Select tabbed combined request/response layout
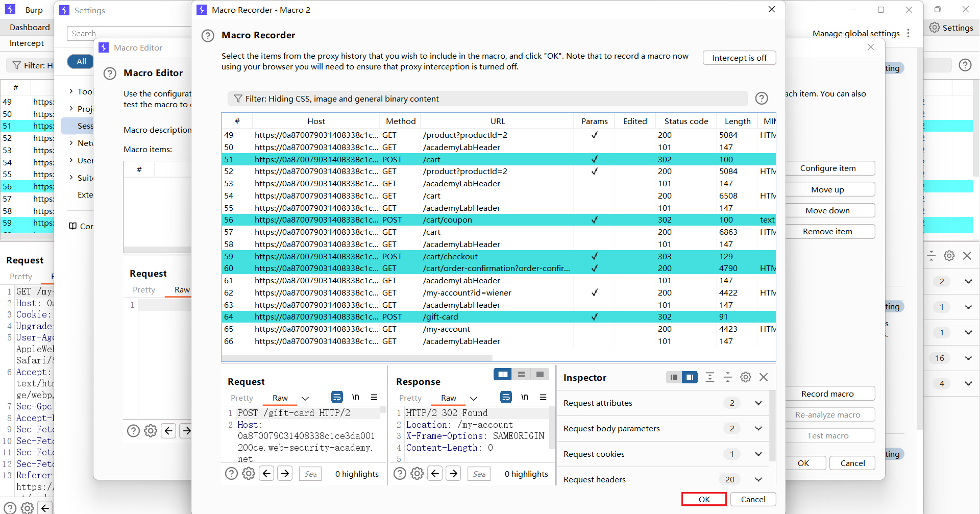Viewport: 980px width, 514px height. click(x=540, y=375)
